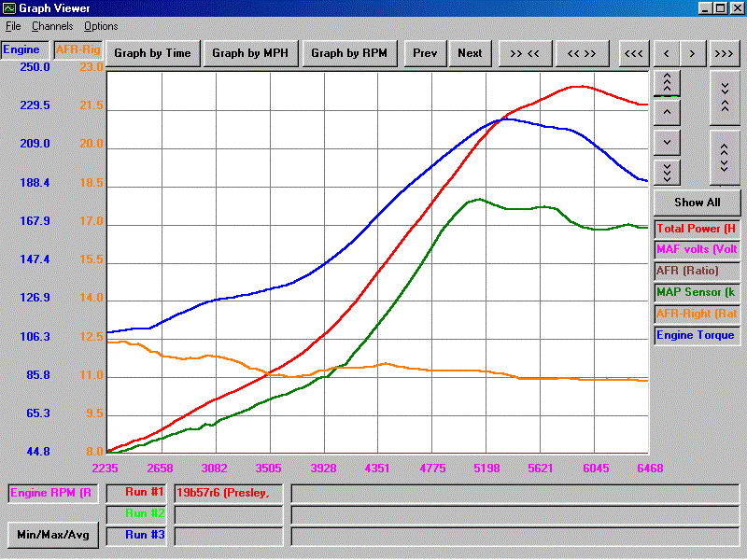Jump far left with the '<<<' button
Screen dimensions: 747x560
634,53
